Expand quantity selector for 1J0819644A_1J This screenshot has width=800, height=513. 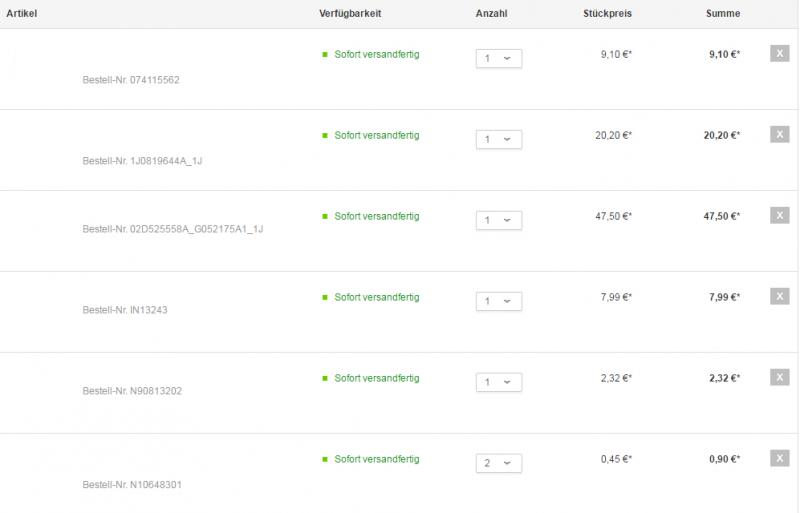coord(498,140)
